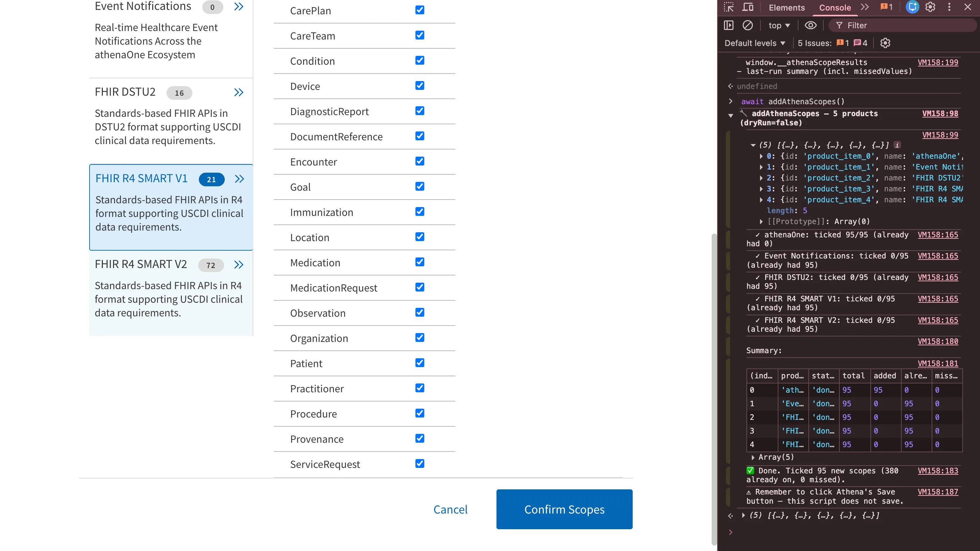Select the FHIR R4 SMART V1 product
Screen dimensions: 980x551
pos(171,207)
